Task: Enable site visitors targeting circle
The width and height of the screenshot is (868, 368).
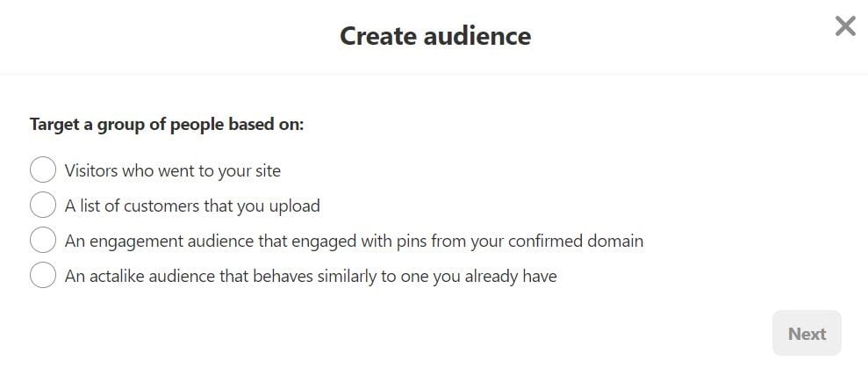Action: click(x=43, y=170)
